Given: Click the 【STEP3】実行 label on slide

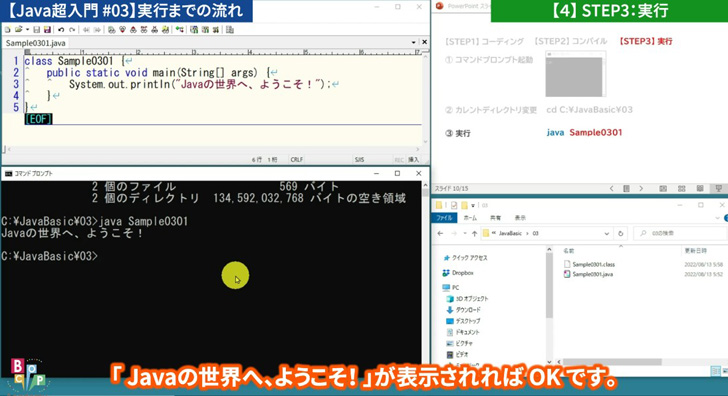Looking at the screenshot, I should 646,41.
